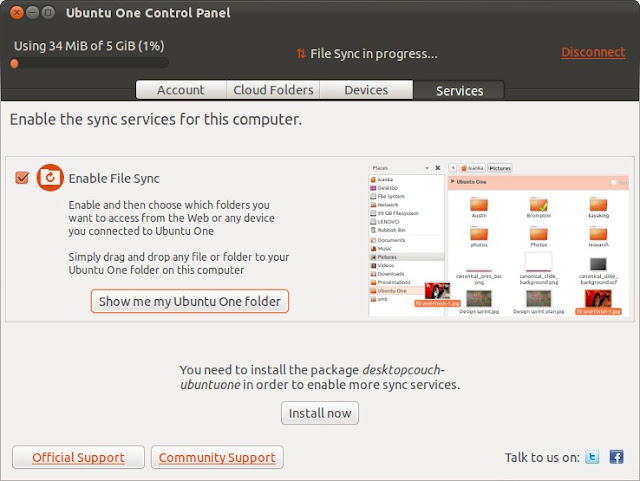Open the Facebook page icon
This screenshot has height=481, width=640.
coord(617,457)
